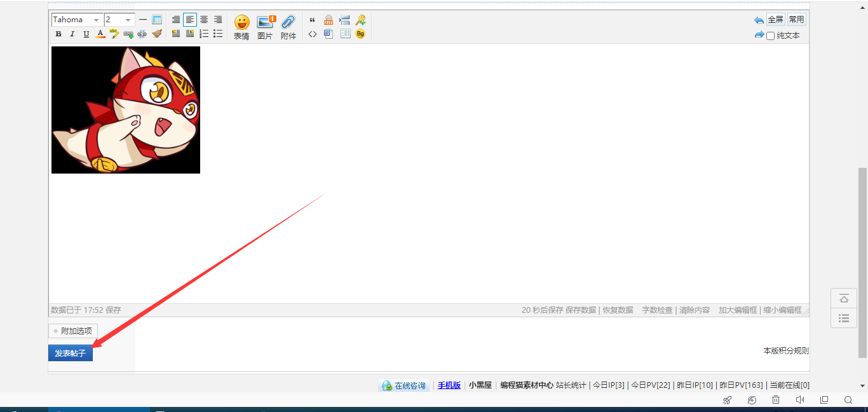Screen dimensions: 868x412
Task: Open the 本版积分规则 link
Action: point(786,351)
